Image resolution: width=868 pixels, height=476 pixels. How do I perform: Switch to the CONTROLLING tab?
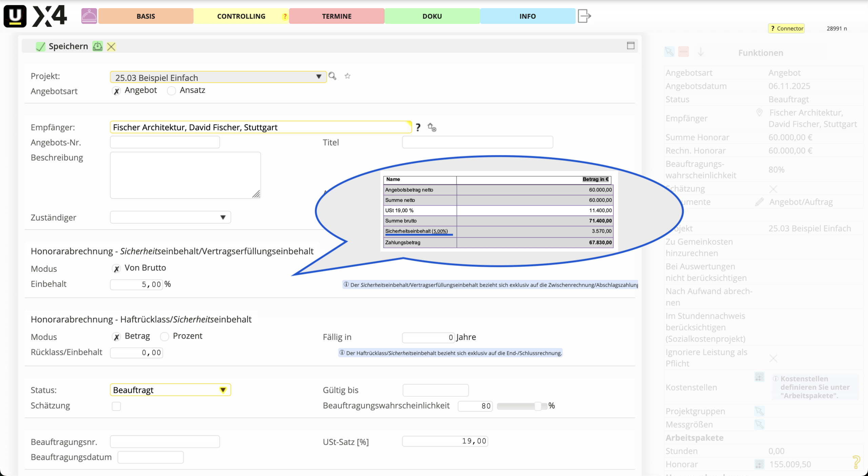tap(241, 16)
